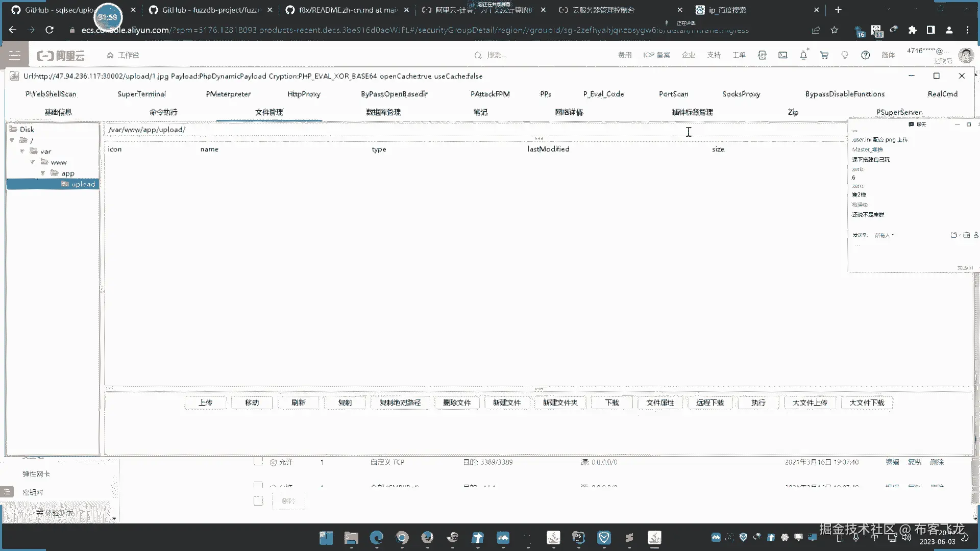980x551 pixels.
Task: Check the 3389/3389 TCP rule checkbox
Action: (x=258, y=462)
